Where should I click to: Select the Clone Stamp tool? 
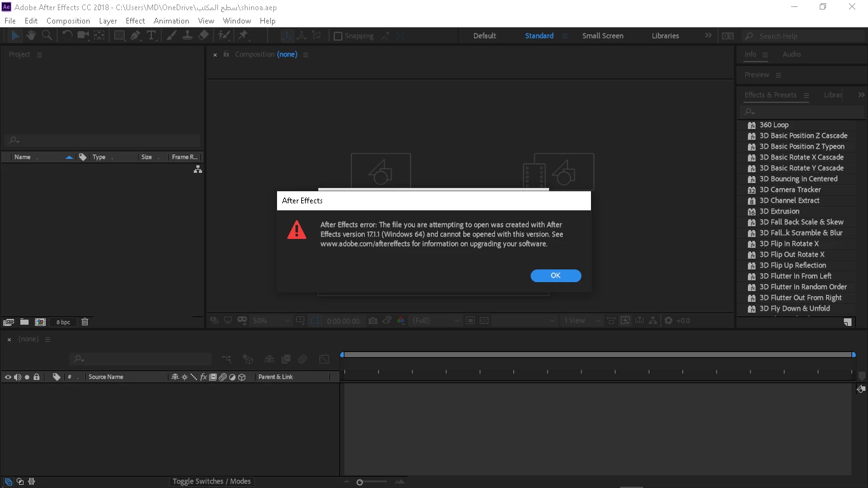187,36
